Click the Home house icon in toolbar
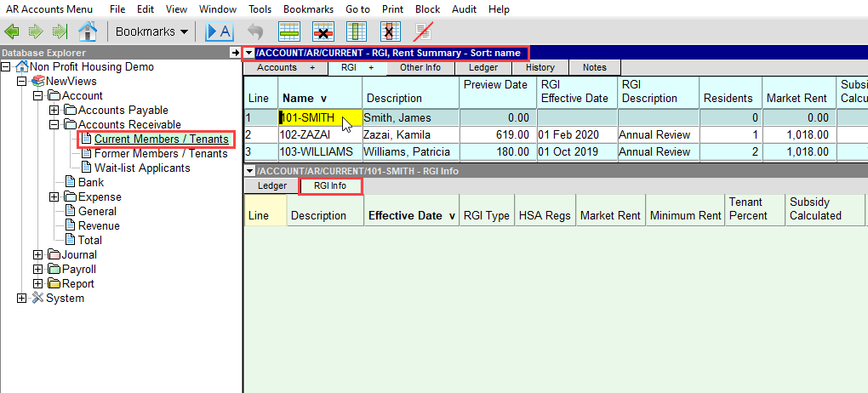The height and width of the screenshot is (393, 868). (87, 32)
